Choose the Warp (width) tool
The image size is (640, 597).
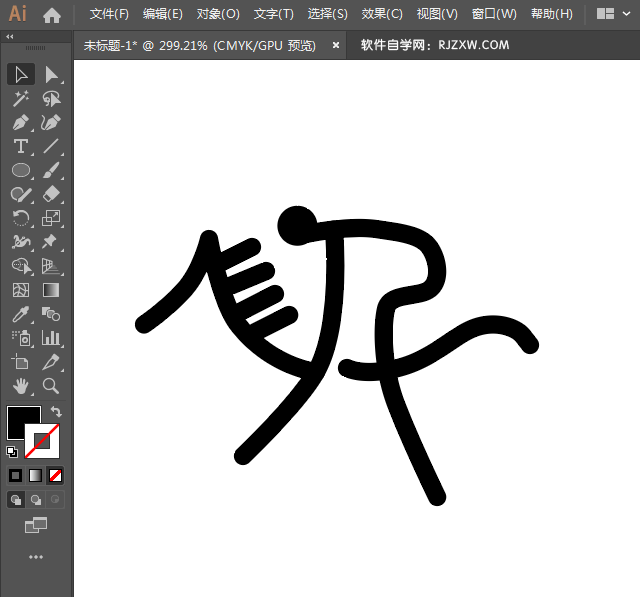(21, 242)
